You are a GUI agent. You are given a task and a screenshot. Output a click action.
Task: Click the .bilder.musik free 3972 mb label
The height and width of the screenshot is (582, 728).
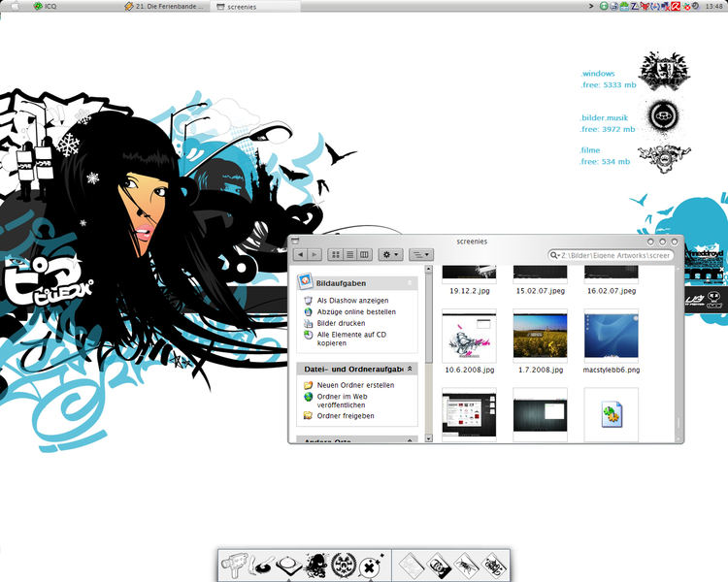coord(607,123)
